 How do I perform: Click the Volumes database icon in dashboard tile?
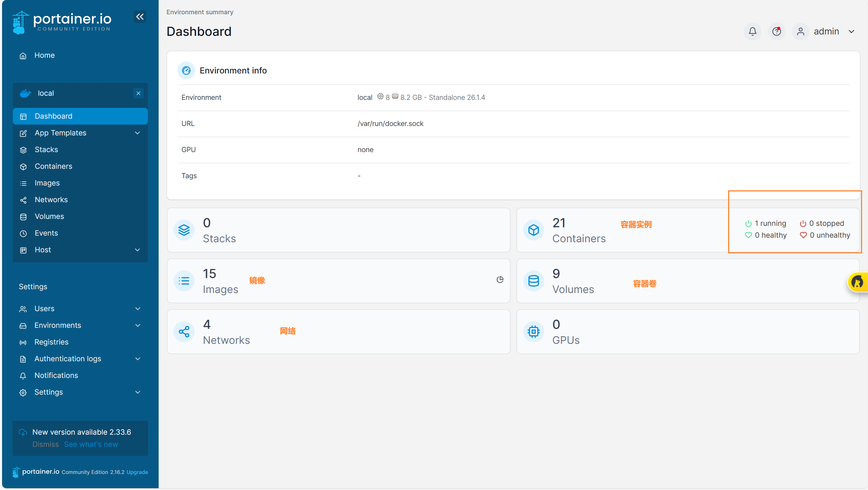coord(534,281)
